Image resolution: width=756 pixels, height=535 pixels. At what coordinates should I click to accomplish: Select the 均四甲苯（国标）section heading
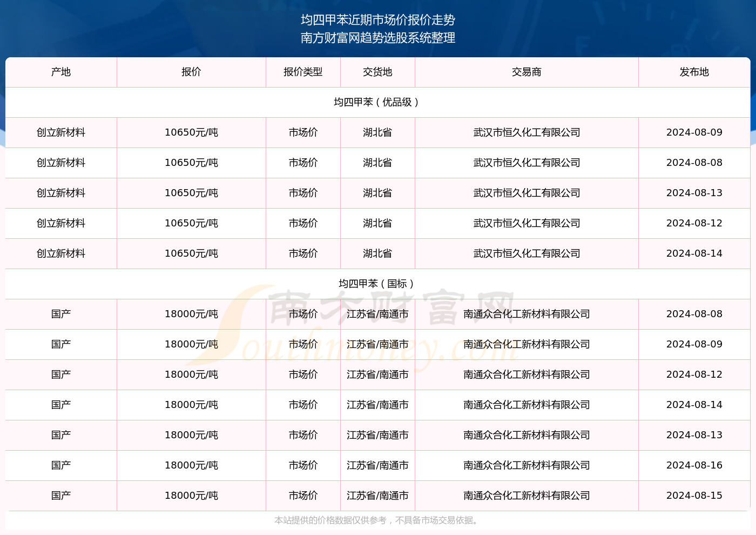click(377, 284)
